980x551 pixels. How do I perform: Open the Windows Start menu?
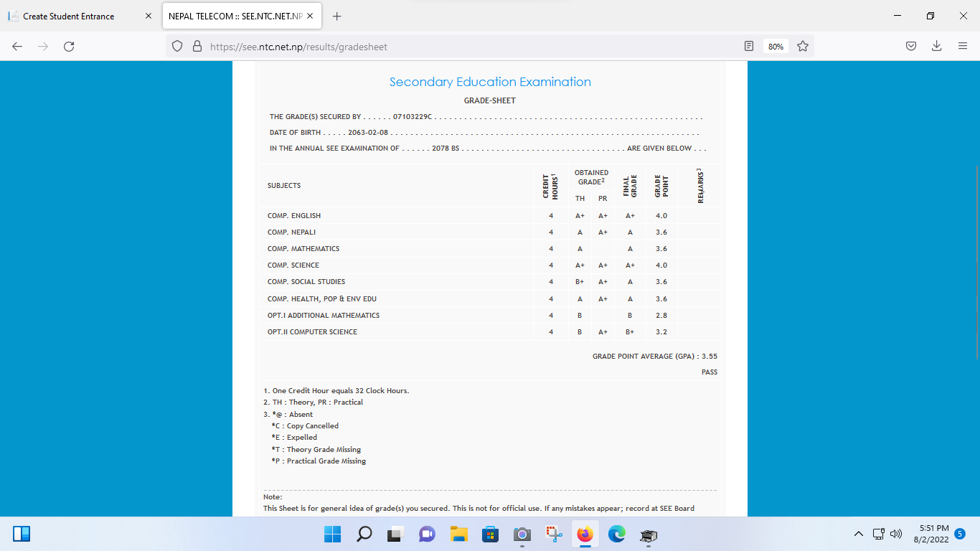coord(332,534)
